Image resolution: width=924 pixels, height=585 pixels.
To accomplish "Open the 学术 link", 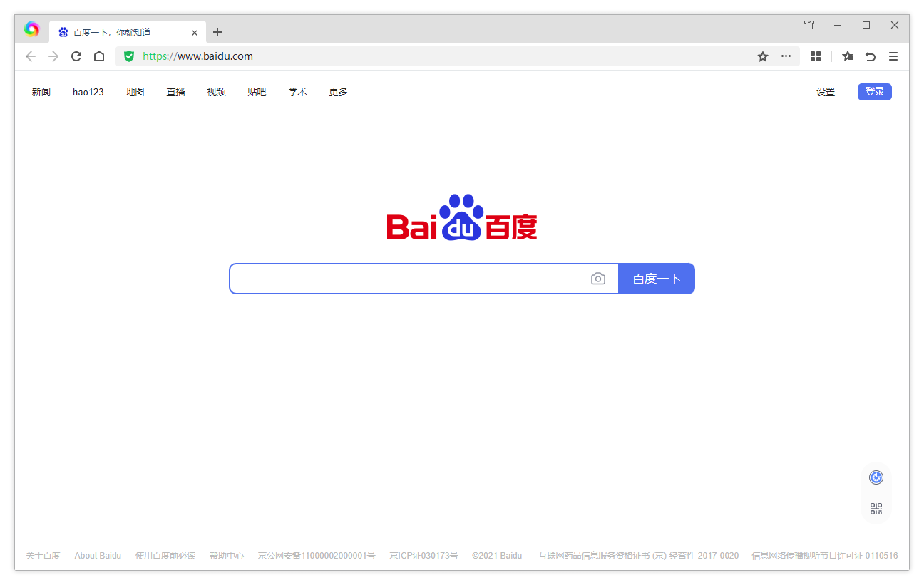I will point(297,92).
